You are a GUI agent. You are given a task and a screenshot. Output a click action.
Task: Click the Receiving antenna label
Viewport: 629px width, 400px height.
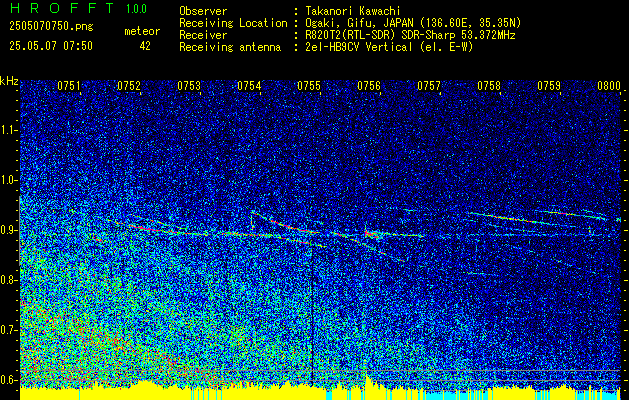230,48
